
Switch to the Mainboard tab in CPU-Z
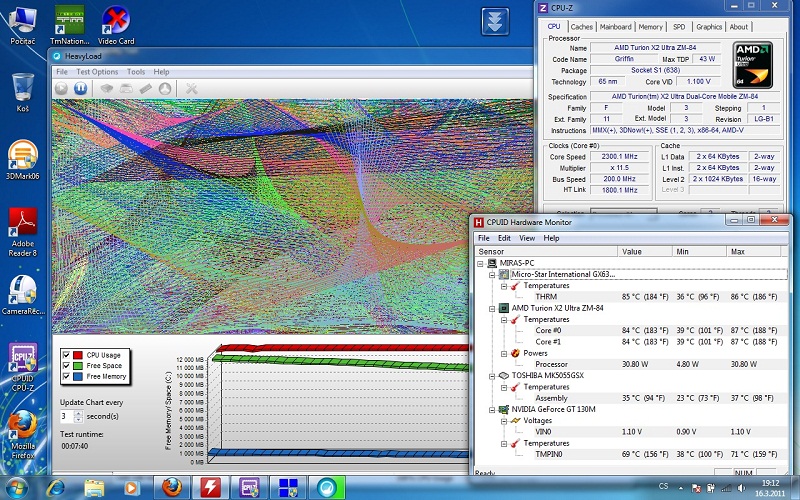pyautogui.click(x=615, y=27)
